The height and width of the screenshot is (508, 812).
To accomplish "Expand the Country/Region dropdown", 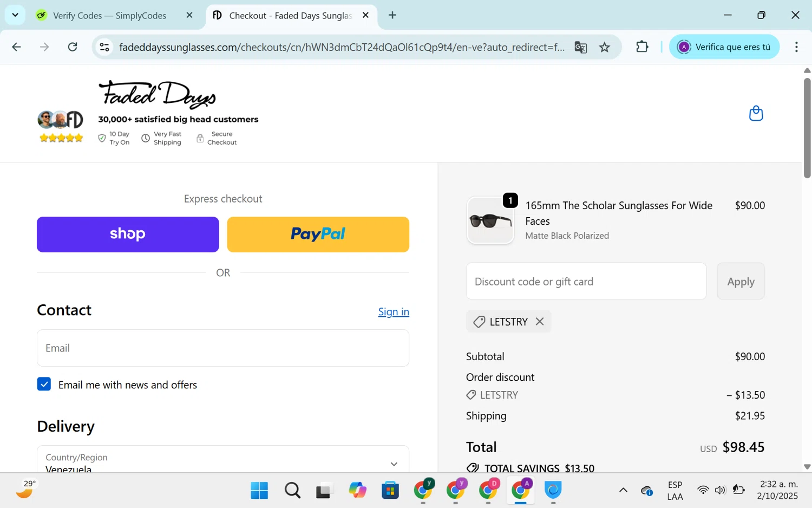I will point(223,459).
